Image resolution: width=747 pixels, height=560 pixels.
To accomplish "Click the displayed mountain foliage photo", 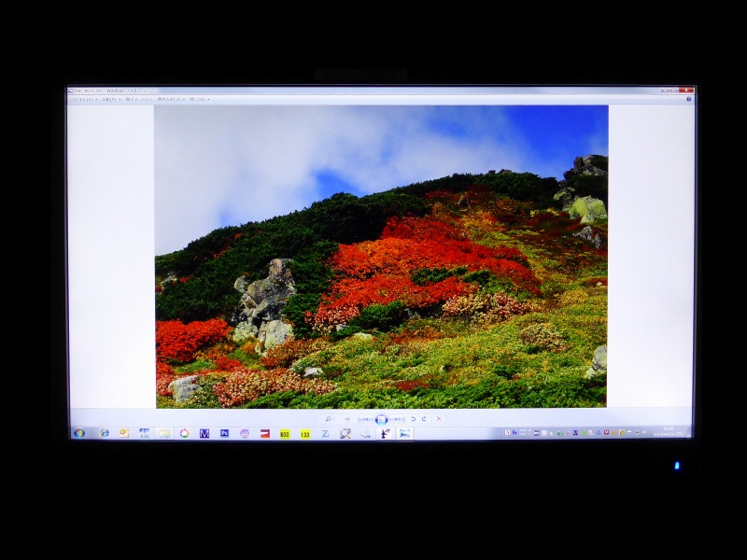I will click(x=381, y=257).
